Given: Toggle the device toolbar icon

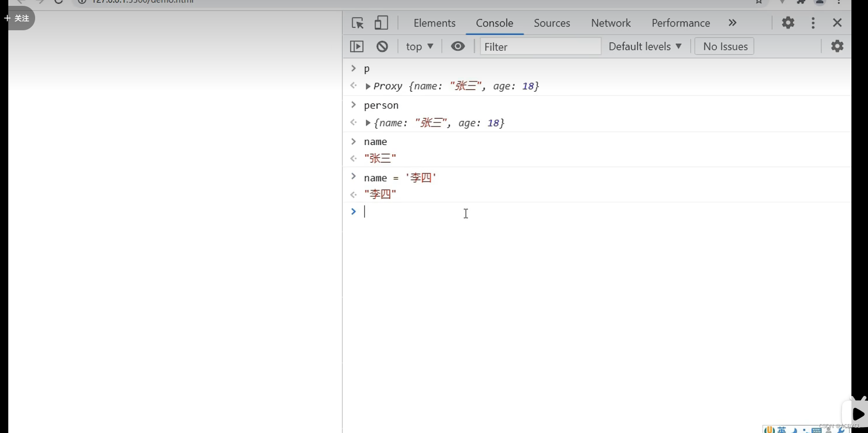Looking at the screenshot, I should (381, 23).
